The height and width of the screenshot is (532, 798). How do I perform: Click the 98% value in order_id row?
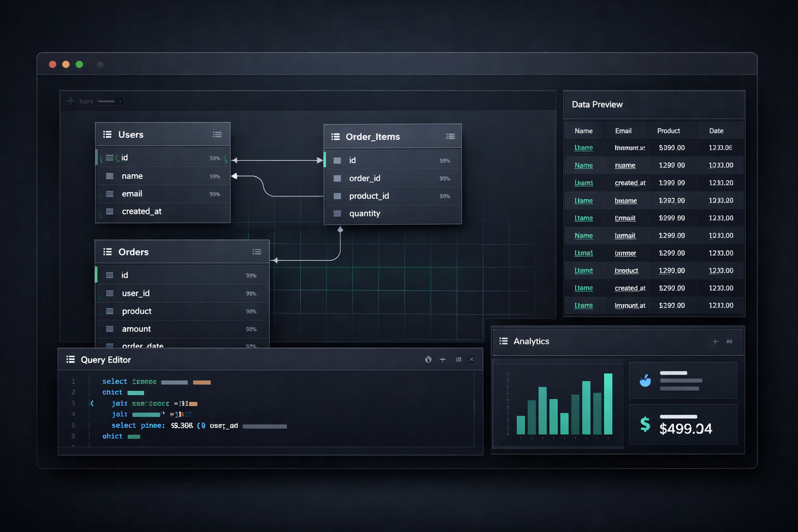(x=445, y=179)
